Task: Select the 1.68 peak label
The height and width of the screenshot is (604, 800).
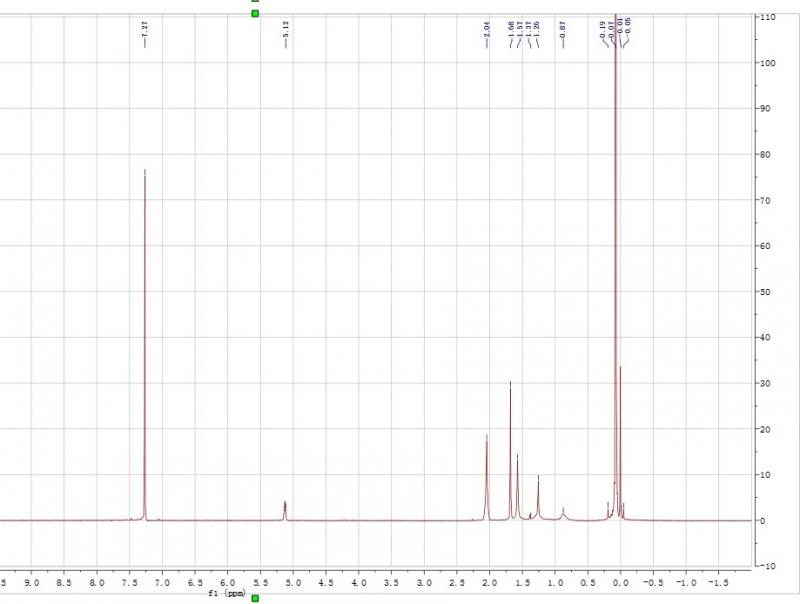Action: click(x=511, y=29)
